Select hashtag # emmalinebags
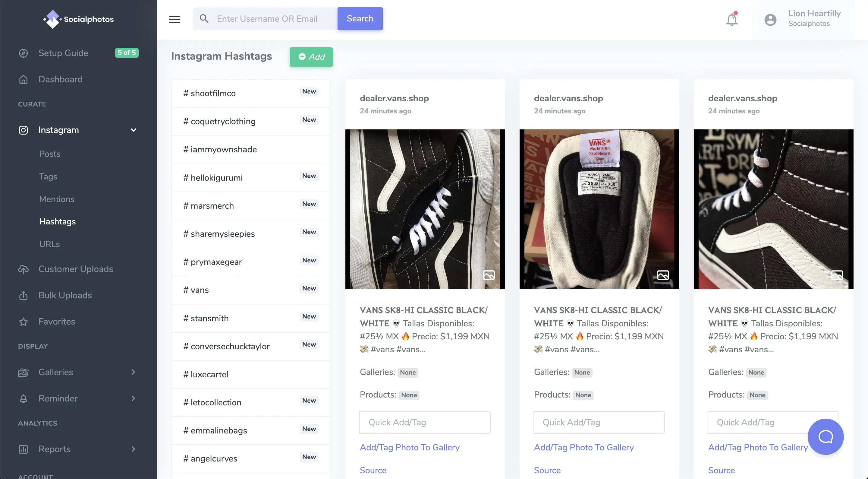868x479 pixels. tap(251, 431)
